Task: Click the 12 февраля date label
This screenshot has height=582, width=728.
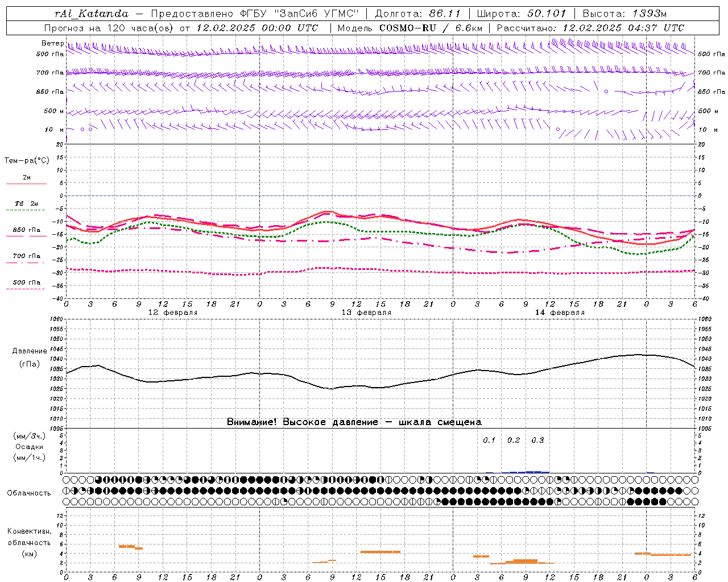Action: tap(172, 313)
